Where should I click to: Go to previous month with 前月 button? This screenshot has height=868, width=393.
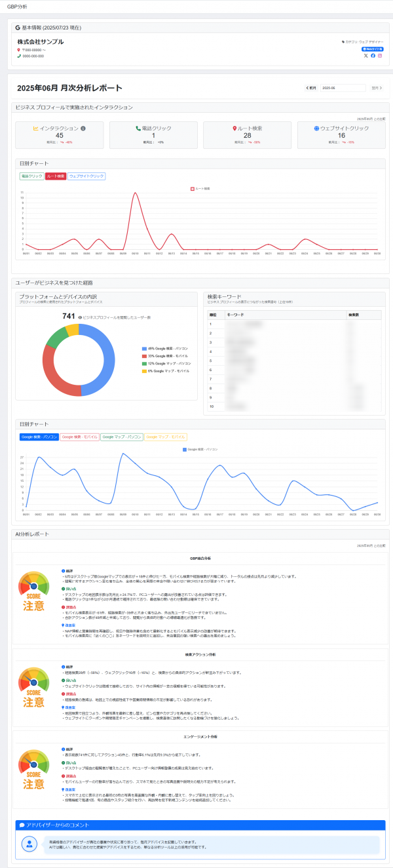click(312, 87)
